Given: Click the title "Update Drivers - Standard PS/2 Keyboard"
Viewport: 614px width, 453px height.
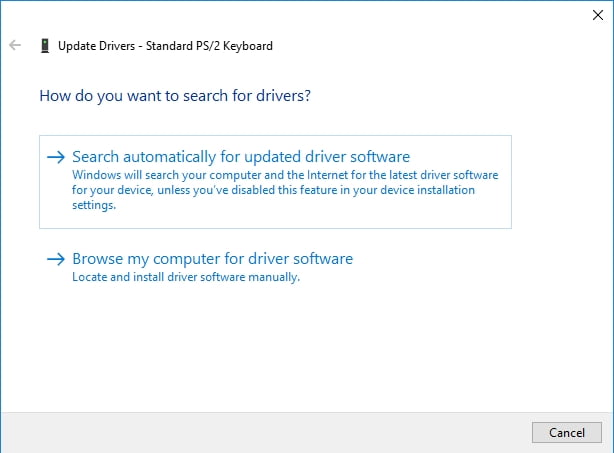Looking at the screenshot, I should [x=165, y=46].
